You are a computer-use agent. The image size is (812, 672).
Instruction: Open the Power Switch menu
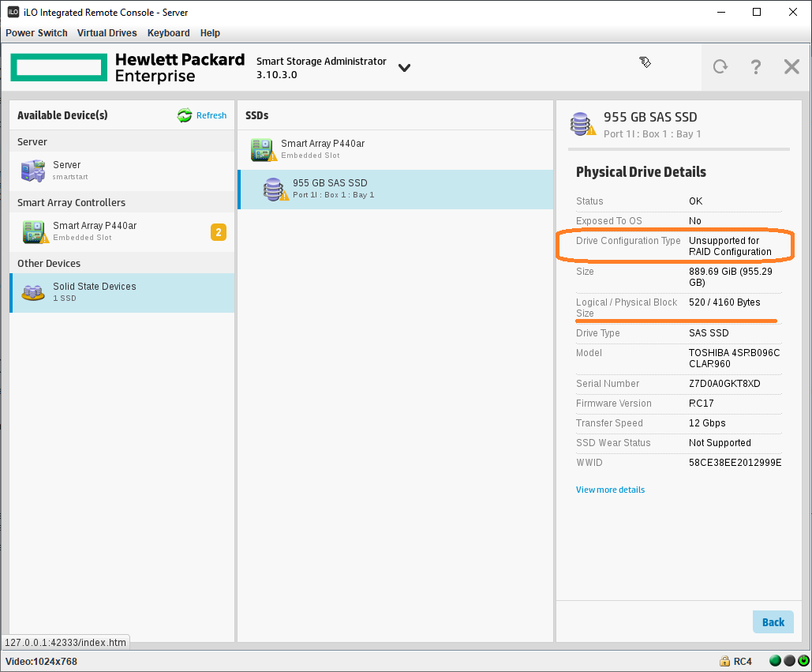pyautogui.click(x=36, y=32)
